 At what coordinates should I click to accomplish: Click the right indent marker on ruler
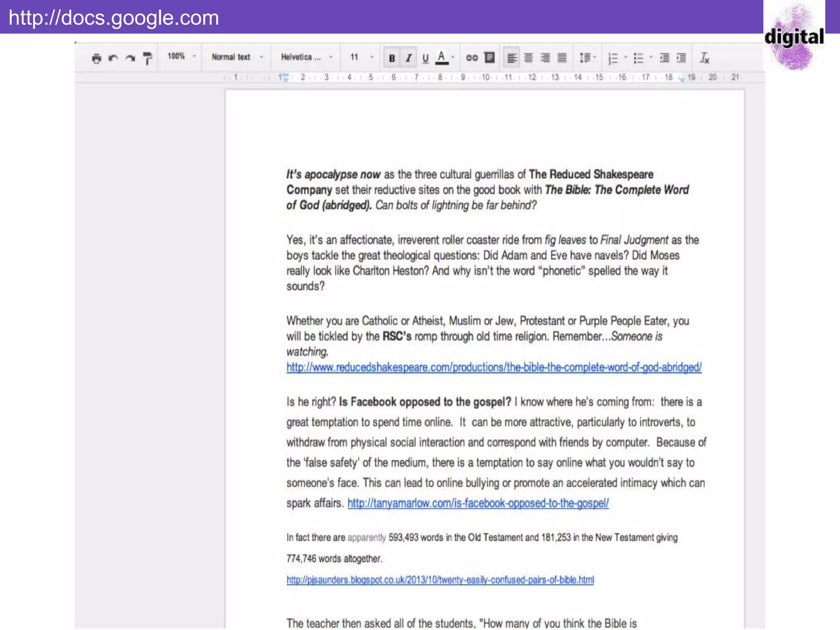(x=682, y=79)
